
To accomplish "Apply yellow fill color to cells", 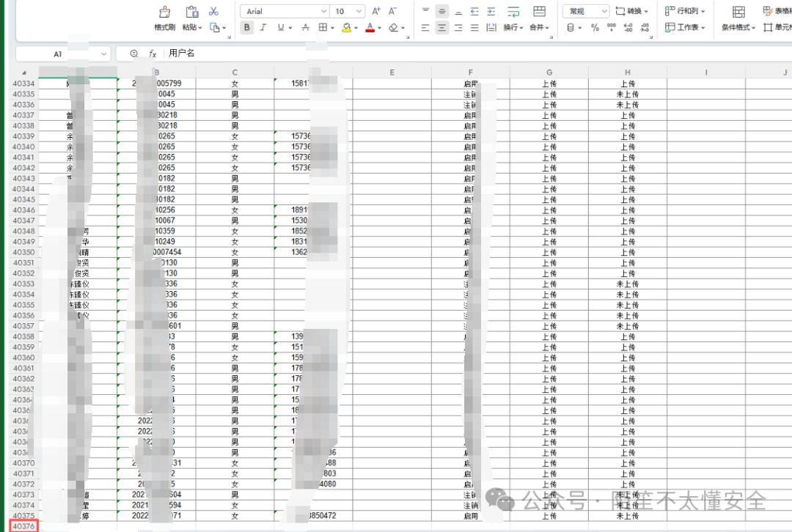I will coord(346,27).
